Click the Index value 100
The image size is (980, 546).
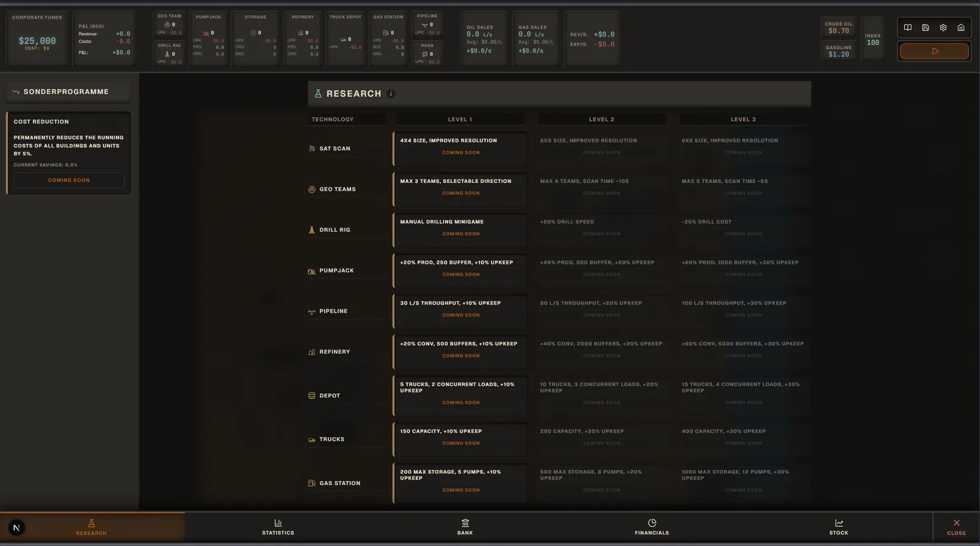(873, 43)
